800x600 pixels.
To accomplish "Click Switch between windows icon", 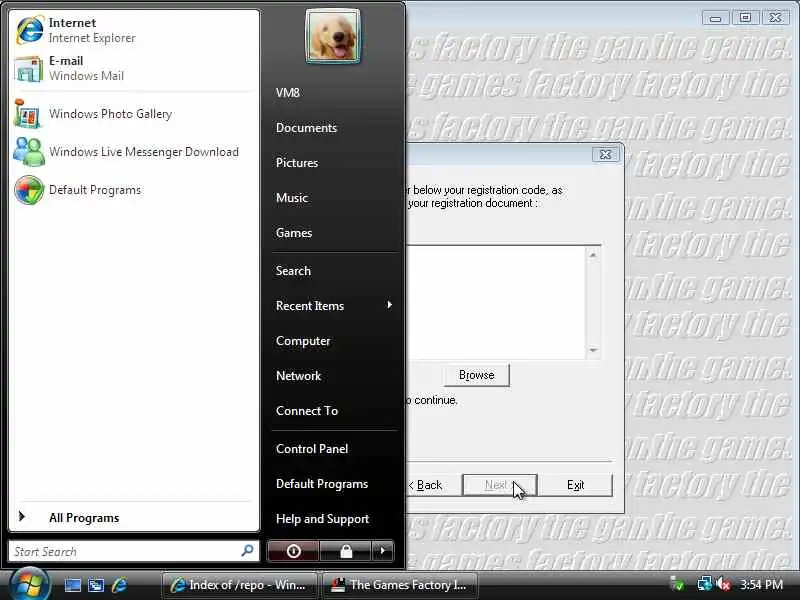I will pyautogui.click(x=96, y=585).
